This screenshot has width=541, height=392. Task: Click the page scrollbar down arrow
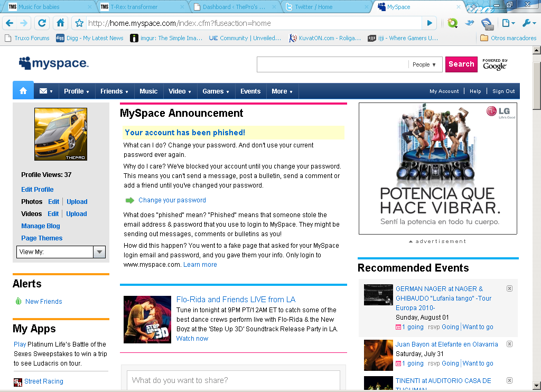[x=537, y=386]
